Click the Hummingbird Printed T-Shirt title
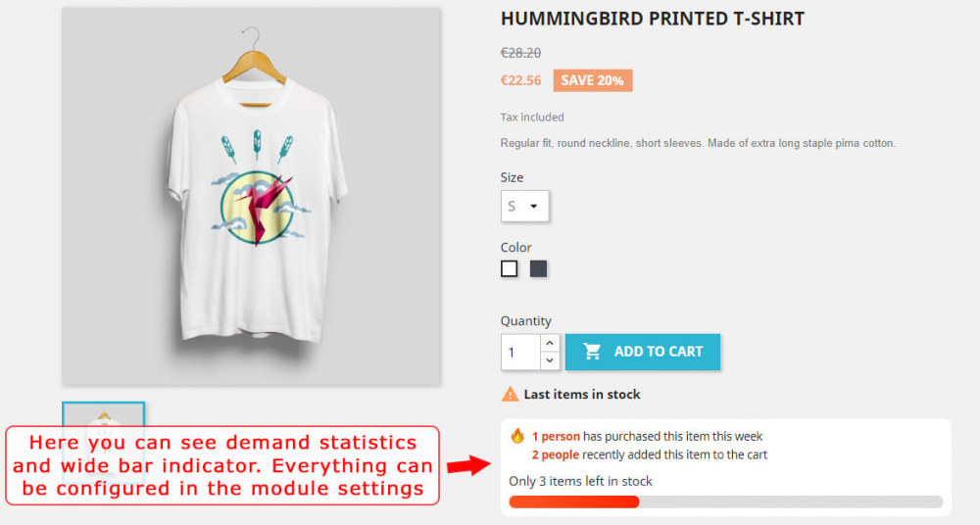This screenshot has height=525, width=980. [x=653, y=19]
